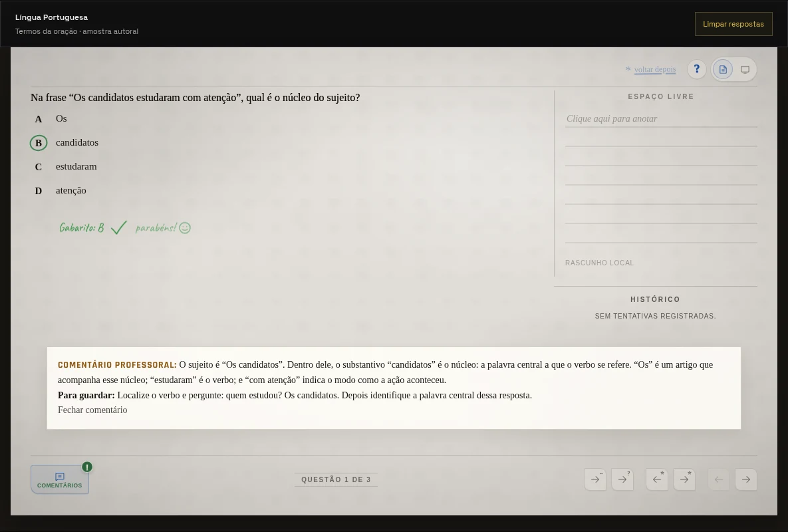Jump to next question-mark flagged question
The width and height of the screenshot is (788, 532).
(622, 479)
